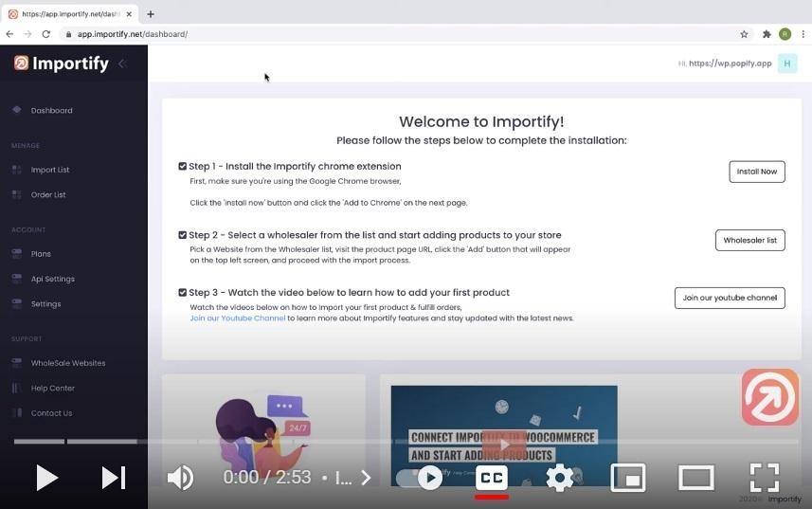
Task: Click the Importify channel watermark logo
Action: (770, 397)
